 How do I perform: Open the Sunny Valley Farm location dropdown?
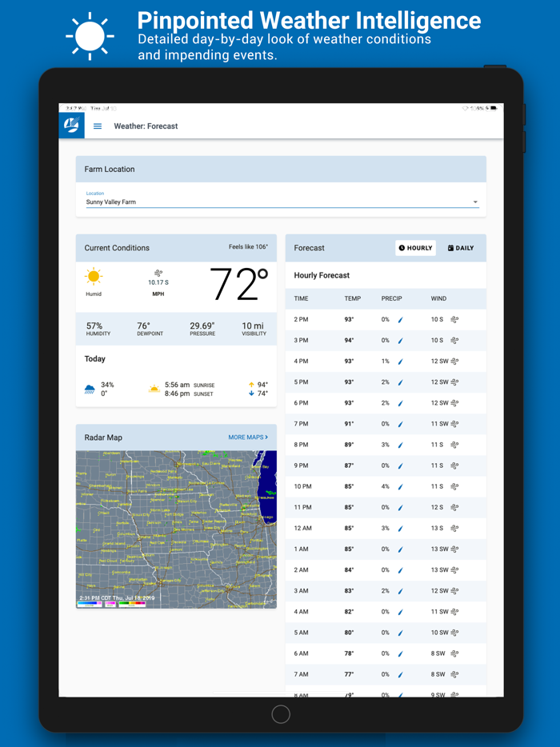click(281, 202)
